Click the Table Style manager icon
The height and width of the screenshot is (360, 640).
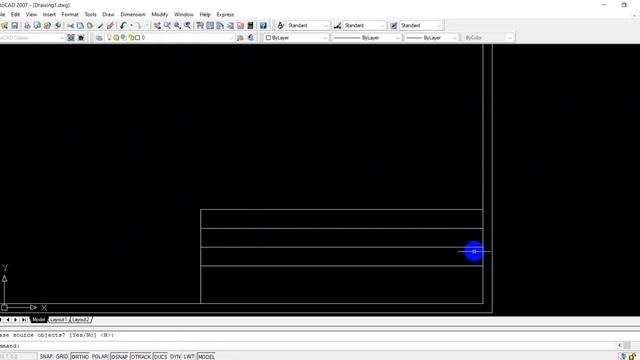[393, 25]
